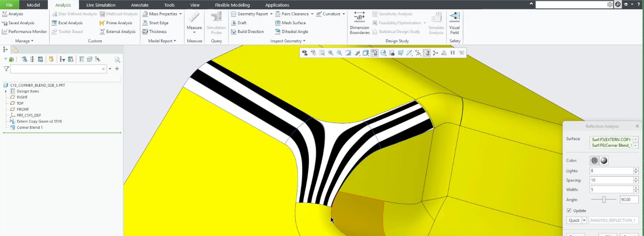This screenshot has width=644, height=236.
Task: Open Saved Analysis
Action: (x=18, y=23)
